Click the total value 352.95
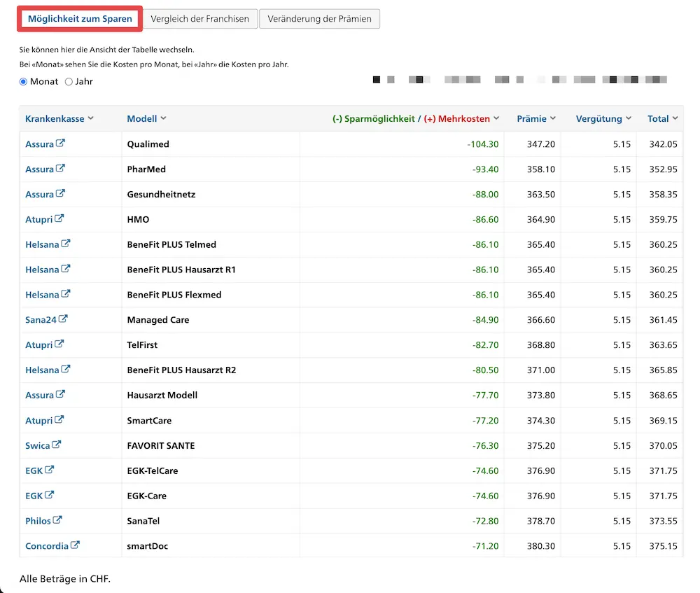This screenshot has width=700, height=593. (x=664, y=169)
